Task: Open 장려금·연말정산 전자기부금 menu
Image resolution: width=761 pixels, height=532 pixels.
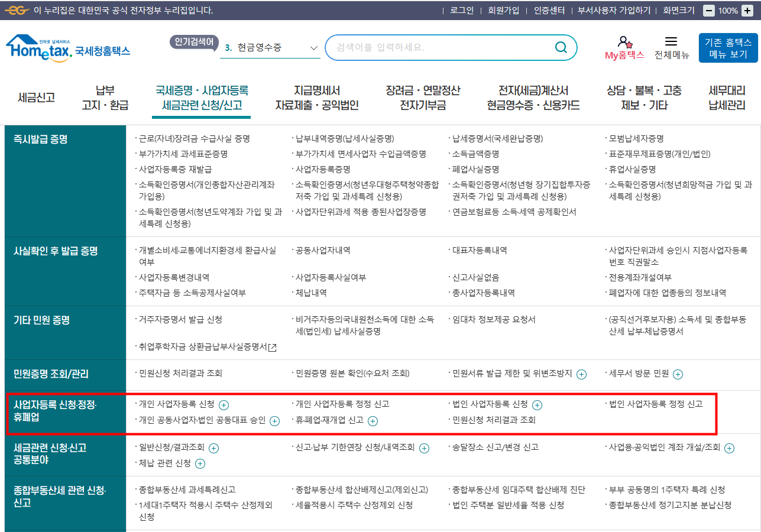Action: (x=423, y=98)
